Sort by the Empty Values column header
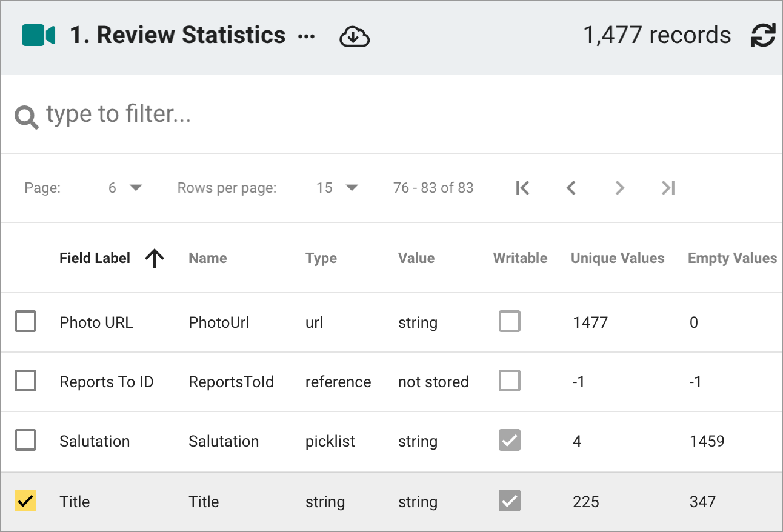This screenshot has width=783, height=532. (732, 258)
